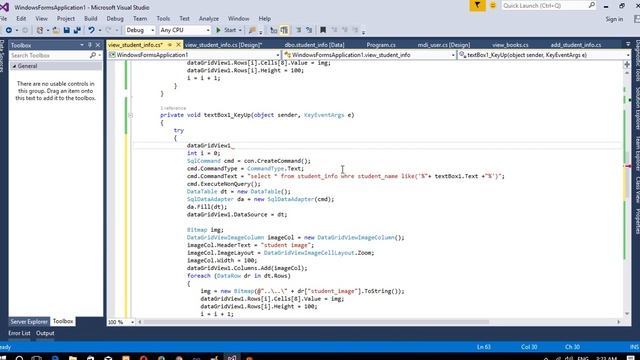
Task: Open the View menu
Action: pyautogui.click(x=41, y=19)
